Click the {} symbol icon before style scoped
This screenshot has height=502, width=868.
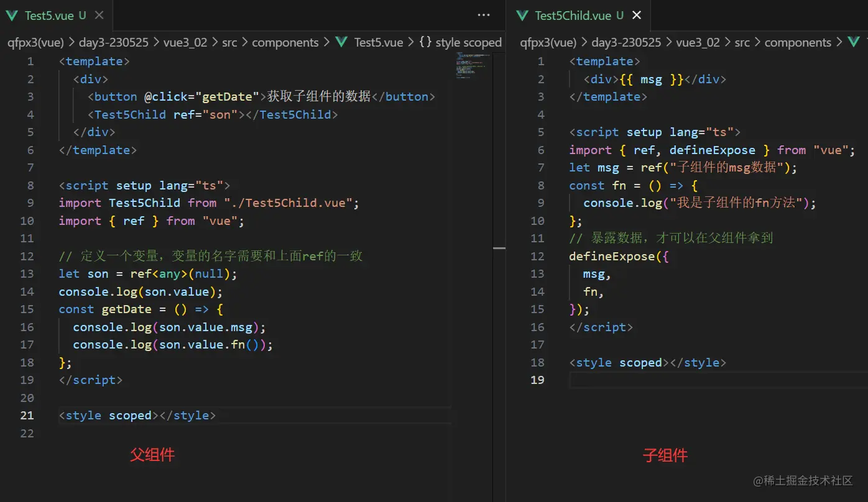(x=426, y=42)
